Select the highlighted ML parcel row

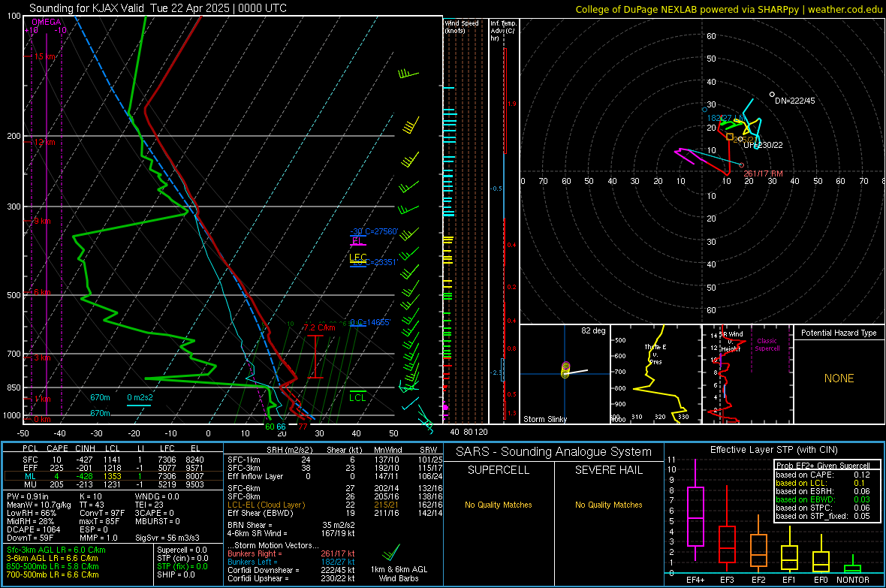(x=112, y=476)
